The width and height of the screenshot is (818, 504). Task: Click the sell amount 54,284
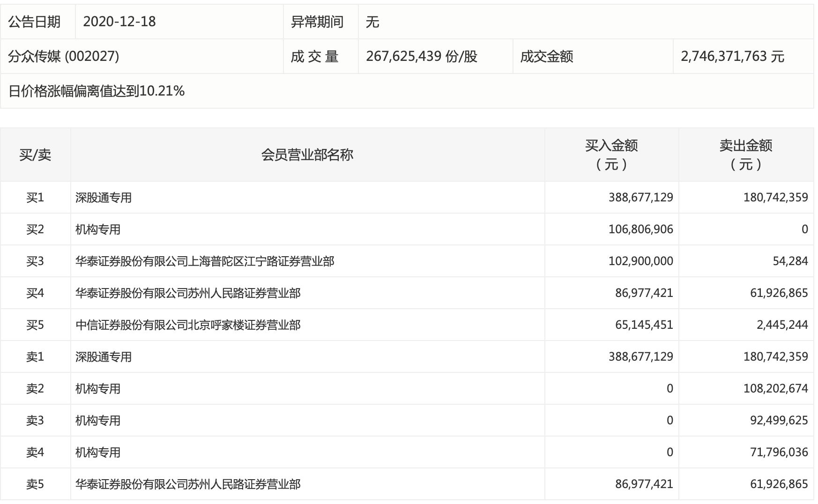point(790,261)
